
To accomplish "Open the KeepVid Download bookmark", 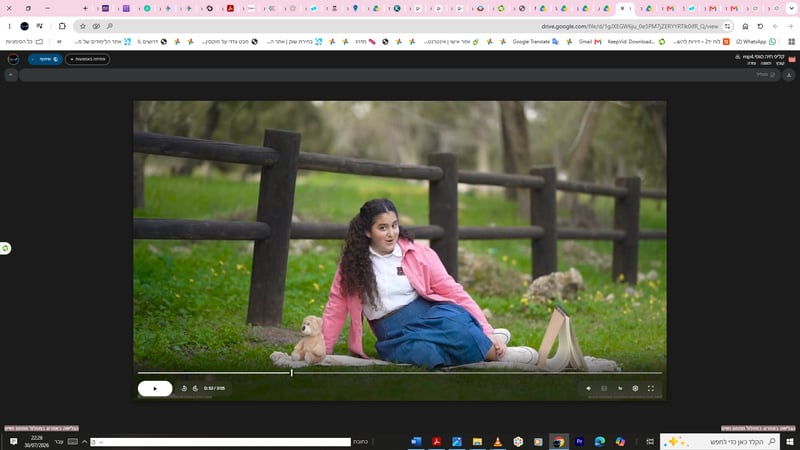I will [636, 42].
